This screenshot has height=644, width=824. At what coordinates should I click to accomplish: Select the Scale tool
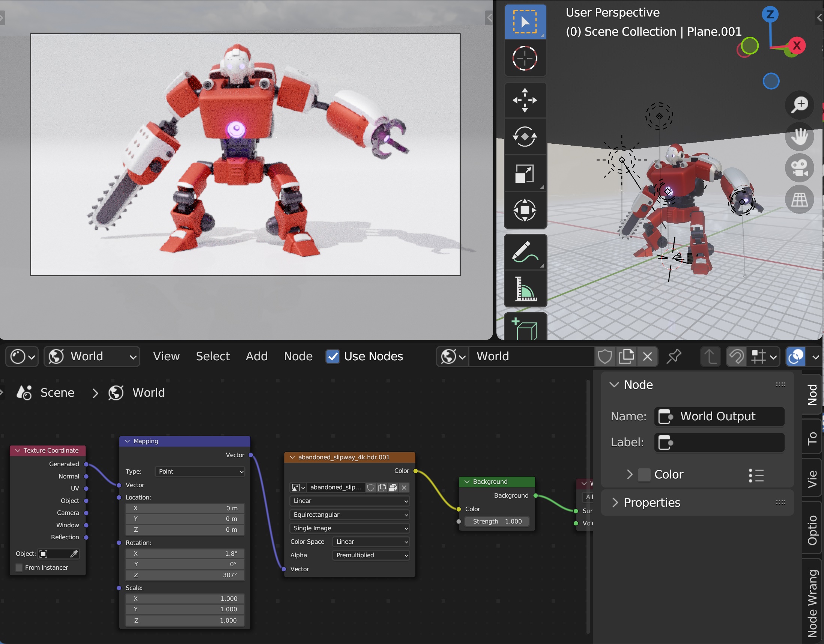coord(525,173)
